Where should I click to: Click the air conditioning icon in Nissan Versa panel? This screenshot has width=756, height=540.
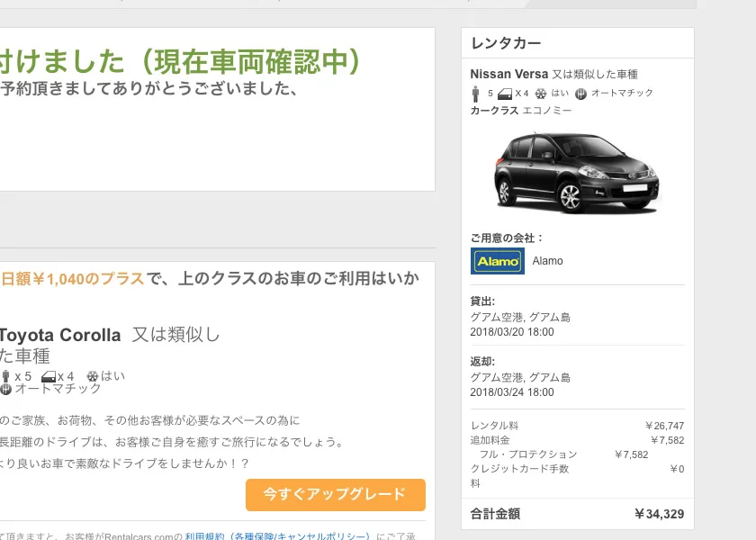pos(541,94)
